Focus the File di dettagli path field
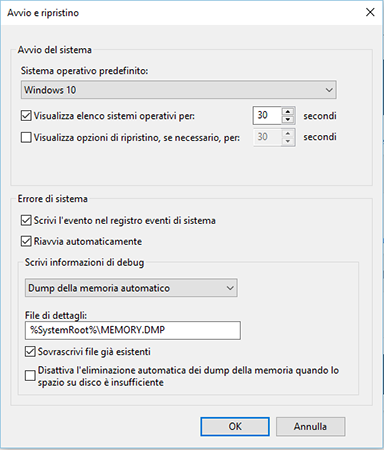The image size is (384, 450). [x=133, y=330]
